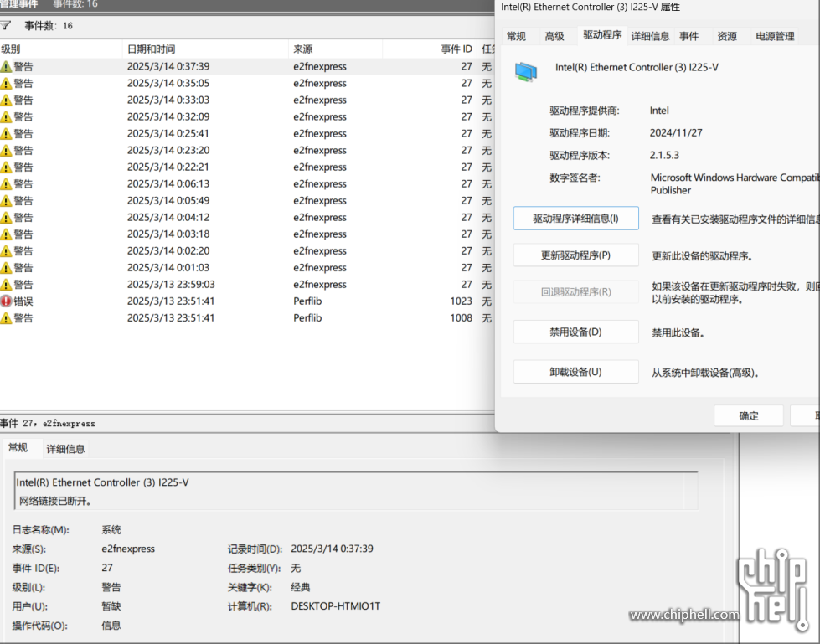Switch to 详细信息 tab in properties dialog
The width and height of the screenshot is (820, 644).
(x=650, y=36)
